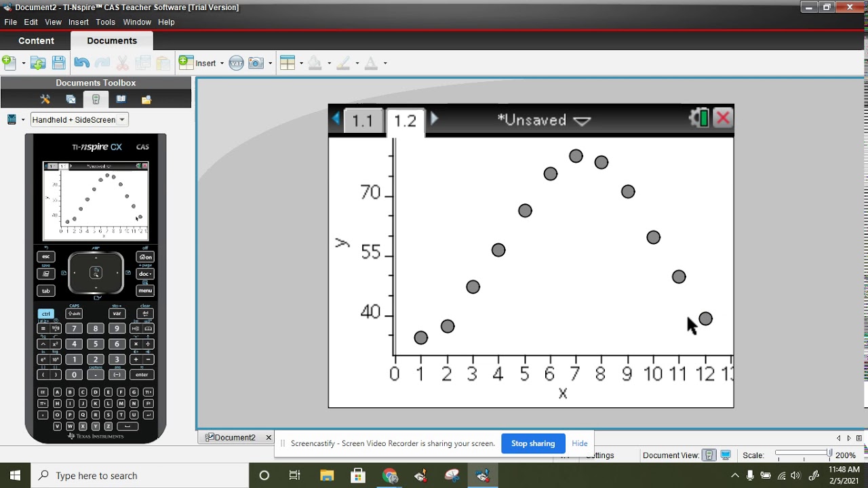Viewport: 868px width, 488px height.
Task: Open the fill color dropdown arrow
Action: click(329, 64)
